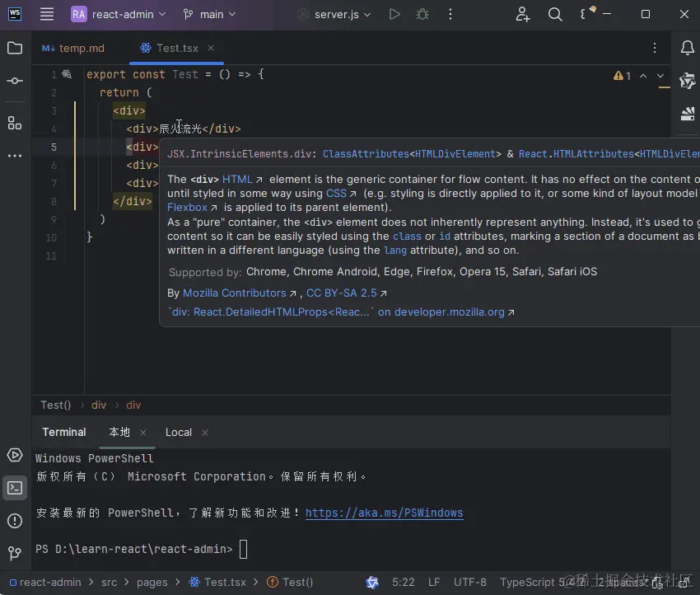Show more tool windows ellipsis
This screenshot has height=595, width=700.
(x=15, y=156)
